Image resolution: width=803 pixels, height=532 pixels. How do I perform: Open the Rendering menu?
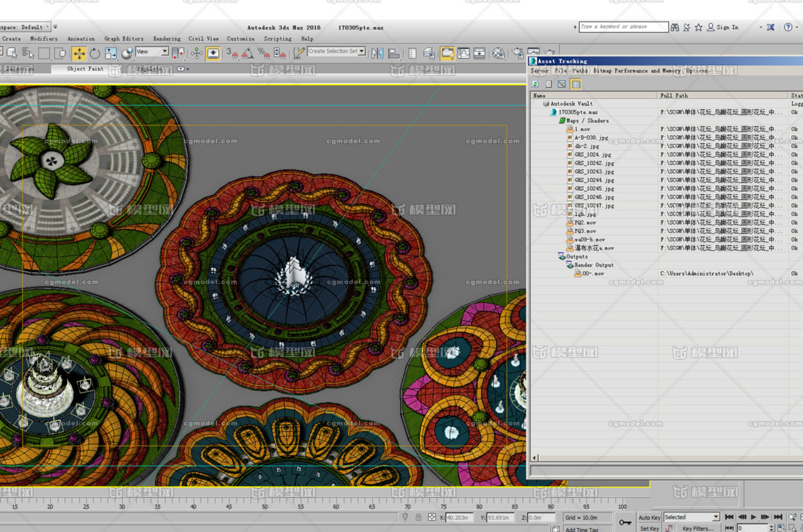click(x=167, y=39)
